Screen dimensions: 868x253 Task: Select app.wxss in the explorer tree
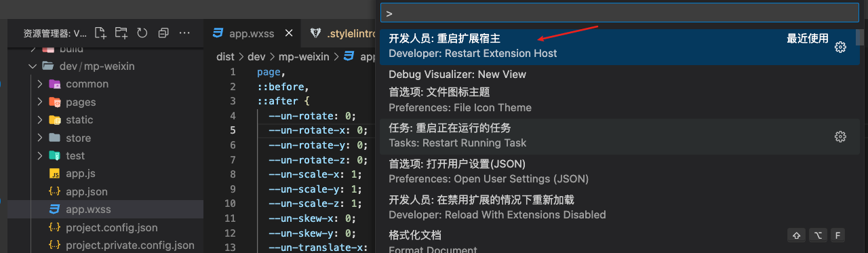pos(106,209)
